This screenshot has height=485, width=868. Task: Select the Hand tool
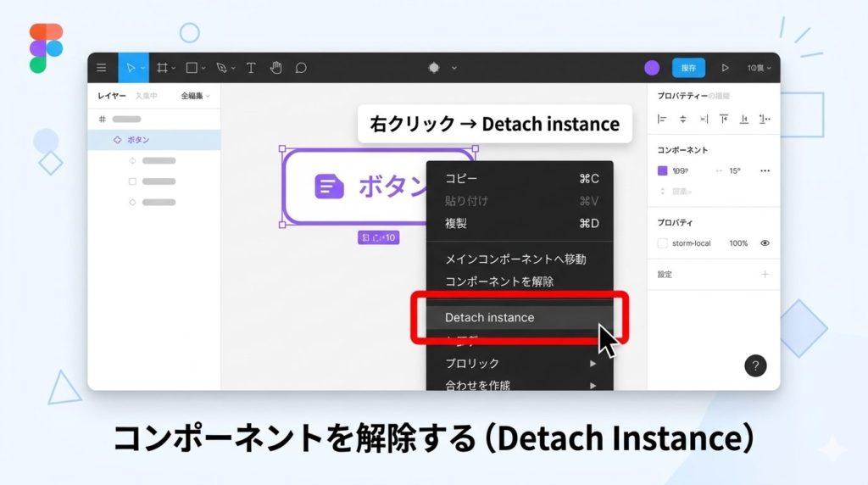point(275,68)
